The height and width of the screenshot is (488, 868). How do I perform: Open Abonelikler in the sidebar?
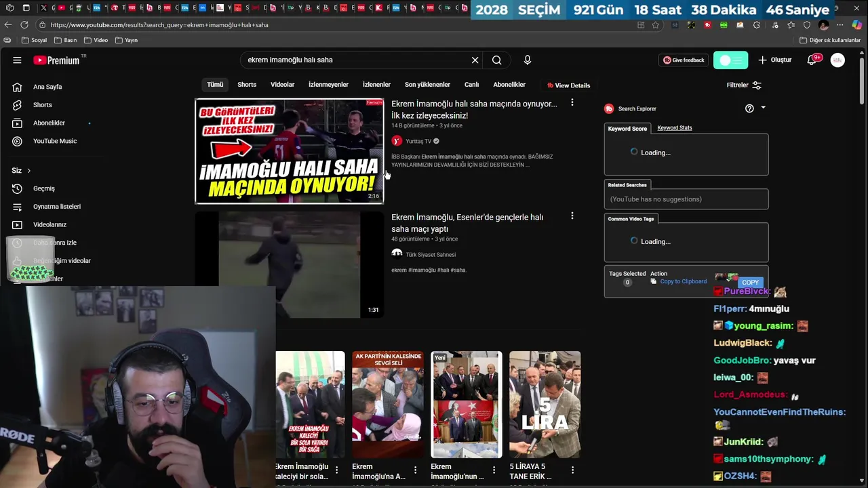(x=49, y=123)
